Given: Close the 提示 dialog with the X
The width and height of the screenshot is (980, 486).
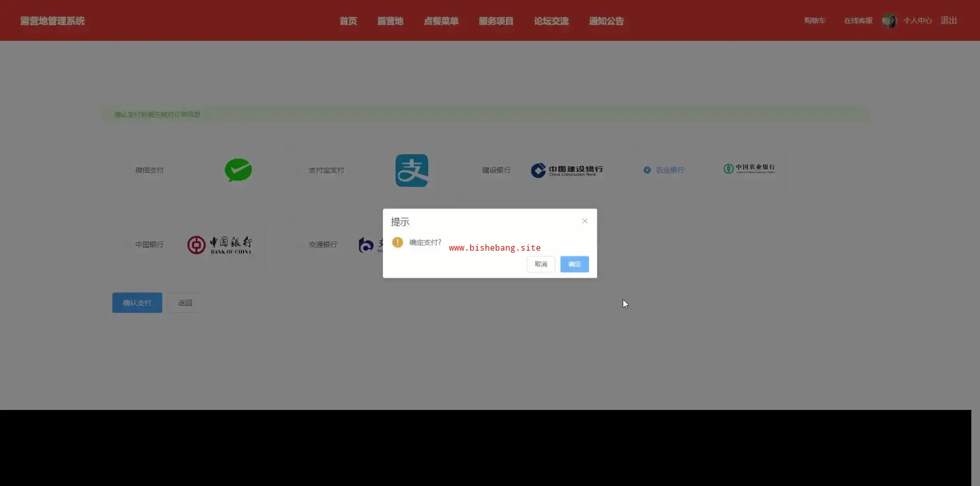Looking at the screenshot, I should 585,221.
